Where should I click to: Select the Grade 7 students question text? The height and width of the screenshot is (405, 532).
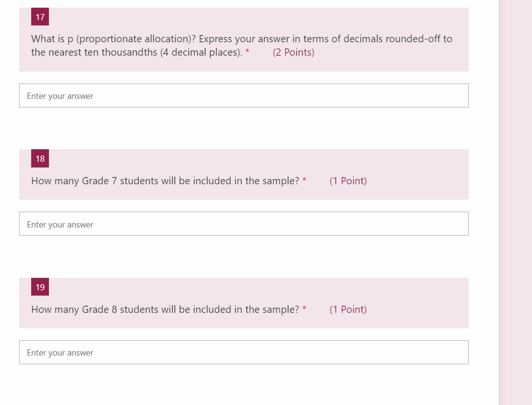tap(166, 181)
